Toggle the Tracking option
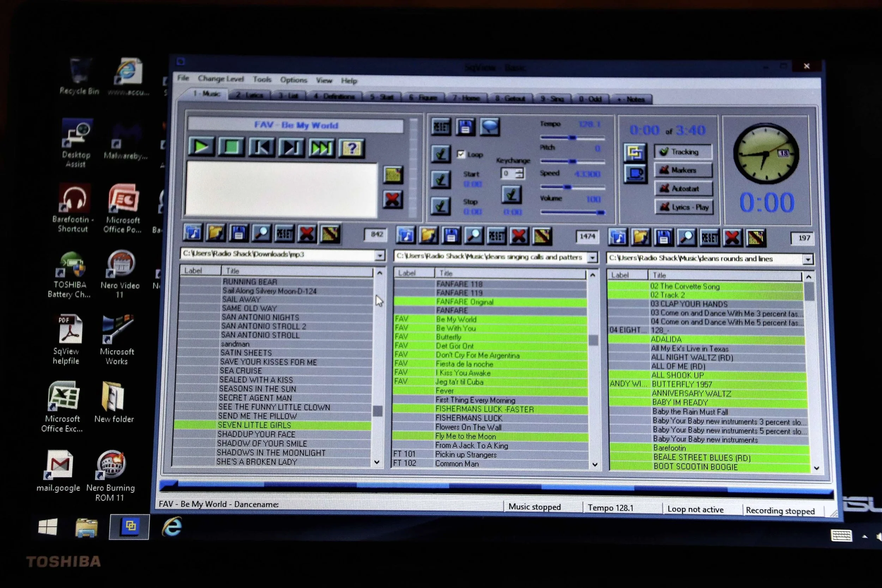The height and width of the screenshot is (588, 882). pyautogui.click(x=683, y=152)
